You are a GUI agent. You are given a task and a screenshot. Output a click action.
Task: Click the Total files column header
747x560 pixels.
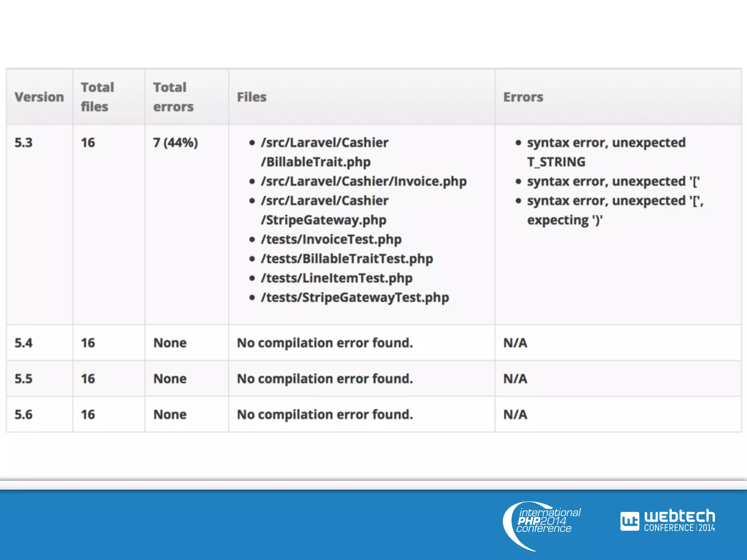pyautogui.click(x=97, y=97)
